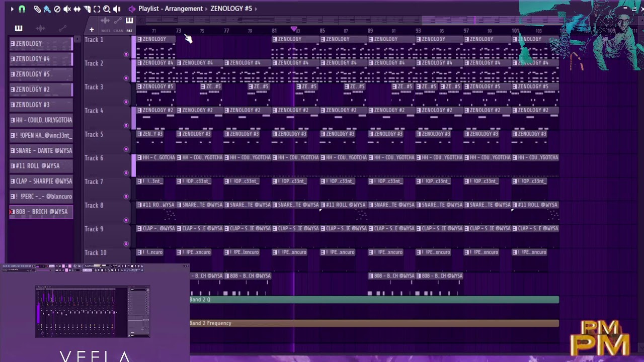Show pattern clips in the picker
Image resolution: width=644 pixels, height=362 pixels.
tap(19, 28)
